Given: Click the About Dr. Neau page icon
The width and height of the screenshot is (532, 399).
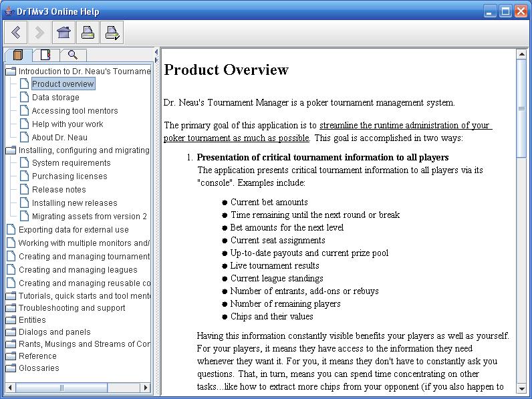Looking at the screenshot, I should tap(25, 137).
